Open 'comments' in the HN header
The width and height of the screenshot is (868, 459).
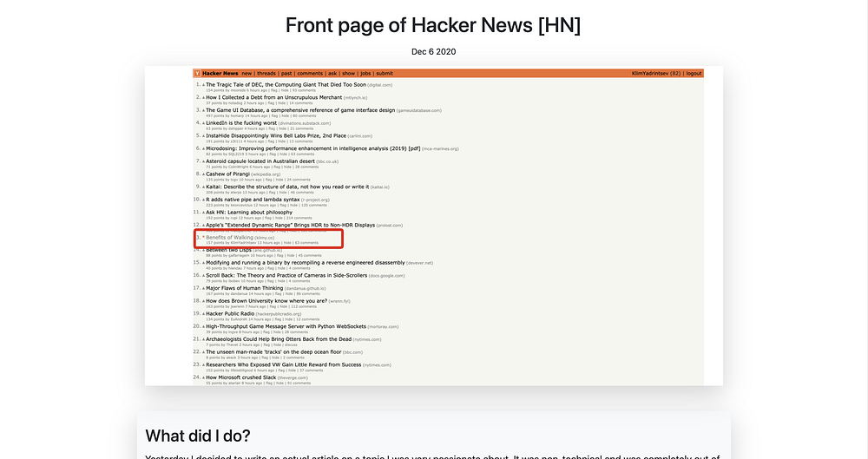[x=310, y=73]
